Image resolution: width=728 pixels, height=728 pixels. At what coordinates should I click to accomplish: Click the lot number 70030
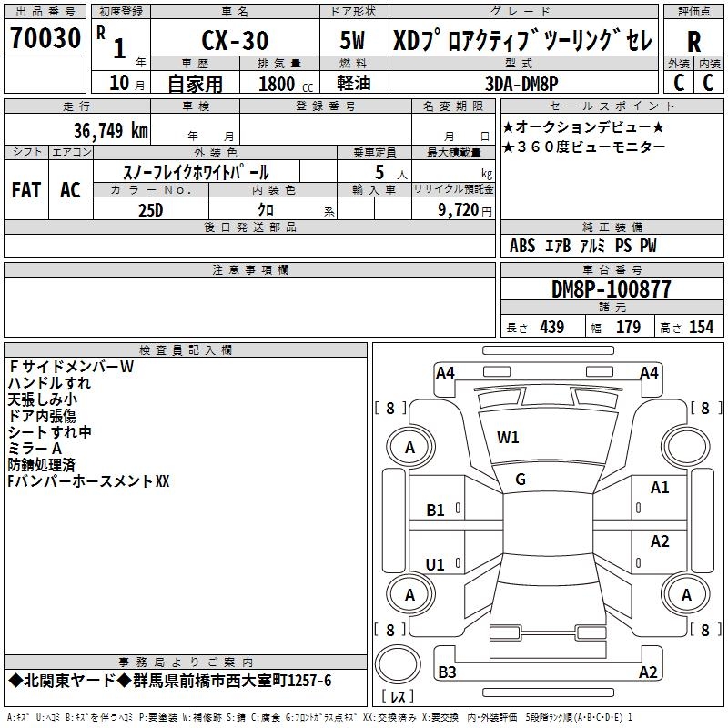pyautogui.click(x=45, y=37)
